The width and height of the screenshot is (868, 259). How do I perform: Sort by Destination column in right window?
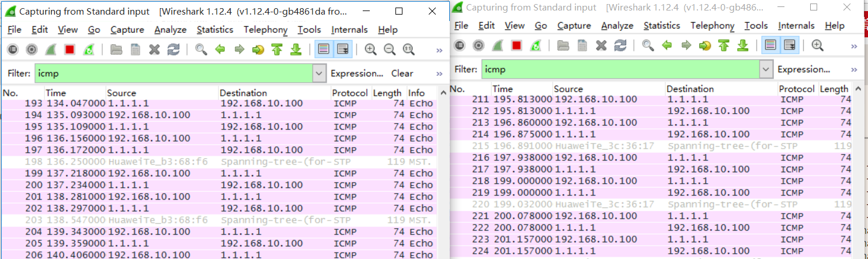tap(721, 89)
